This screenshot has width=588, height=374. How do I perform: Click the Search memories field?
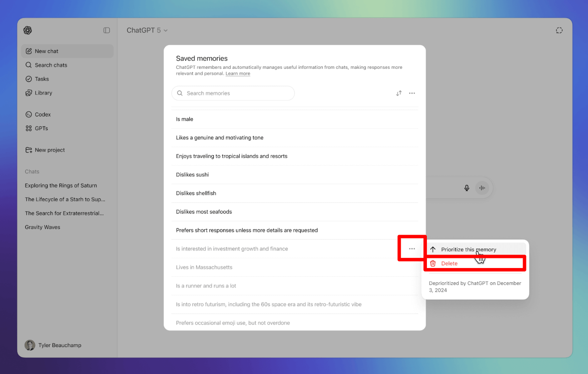pyautogui.click(x=236, y=93)
